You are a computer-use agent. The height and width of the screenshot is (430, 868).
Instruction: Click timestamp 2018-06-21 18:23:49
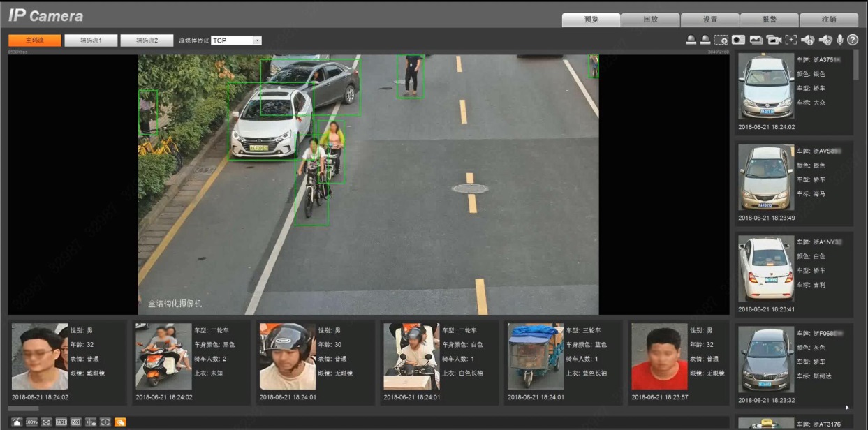point(767,218)
